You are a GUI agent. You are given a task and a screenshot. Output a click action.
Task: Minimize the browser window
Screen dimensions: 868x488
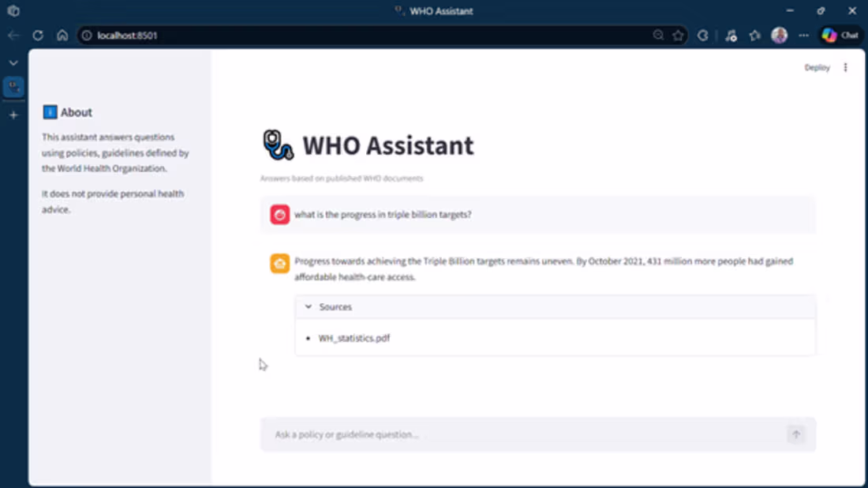(790, 10)
